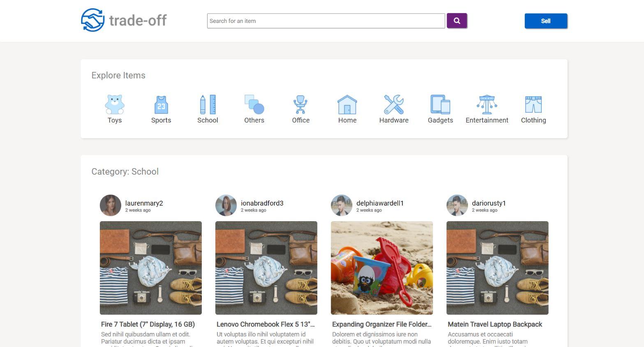Open the Sports category
The width and height of the screenshot is (644, 347).
[161, 105]
